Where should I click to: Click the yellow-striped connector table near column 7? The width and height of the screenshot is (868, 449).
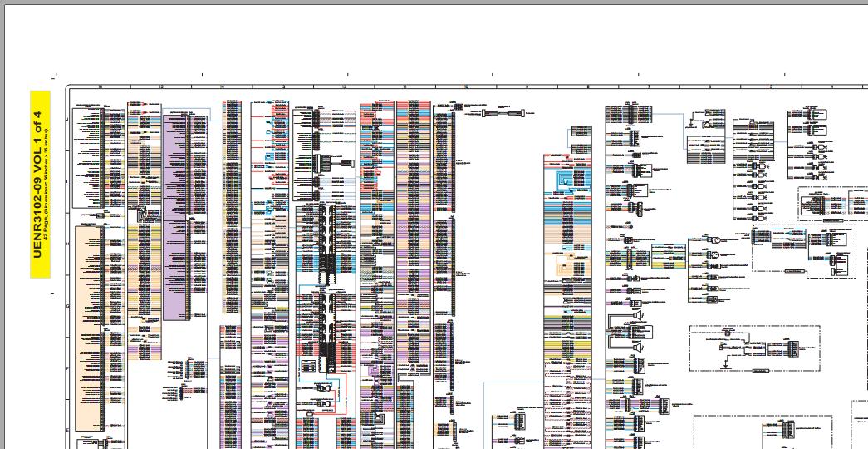pos(668,257)
